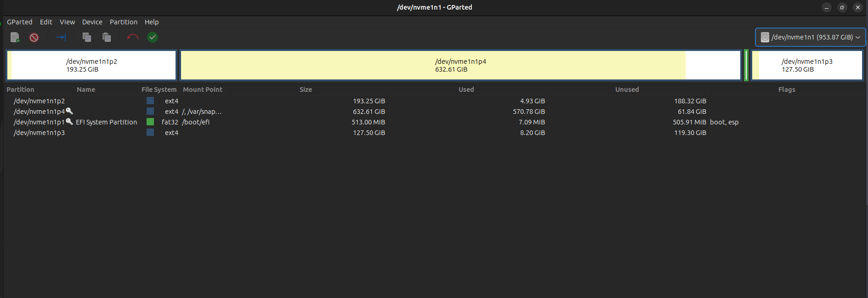
Task: Click the key icon beside nvme1n1p4
Action: pos(69,111)
